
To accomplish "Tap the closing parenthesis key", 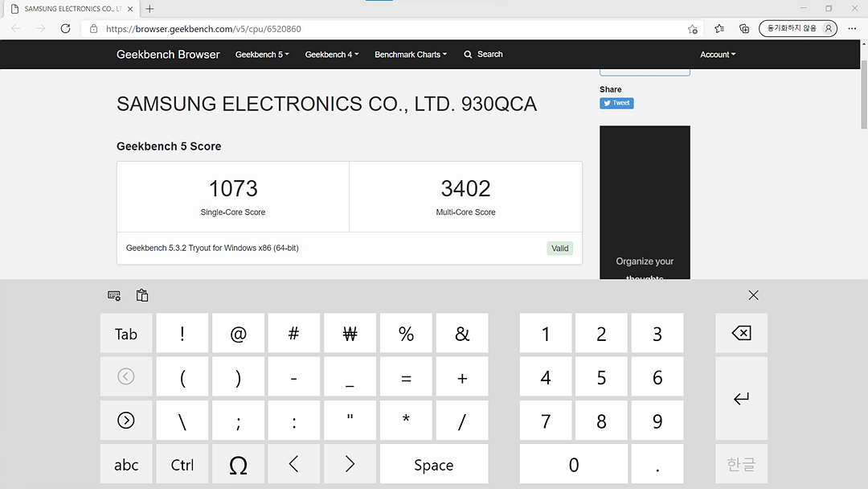I will click(238, 376).
